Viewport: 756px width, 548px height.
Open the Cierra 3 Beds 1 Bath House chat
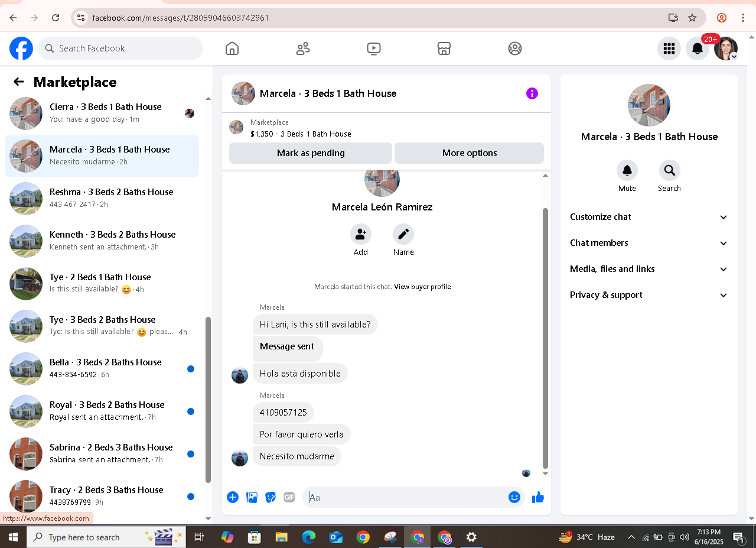[102, 114]
